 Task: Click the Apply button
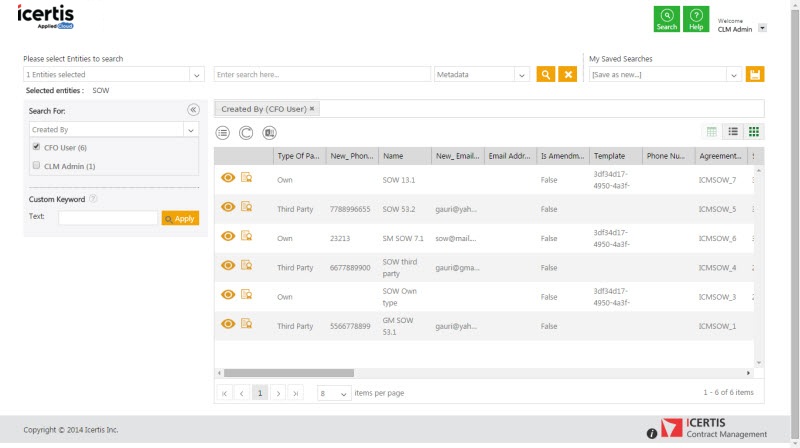click(180, 217)
